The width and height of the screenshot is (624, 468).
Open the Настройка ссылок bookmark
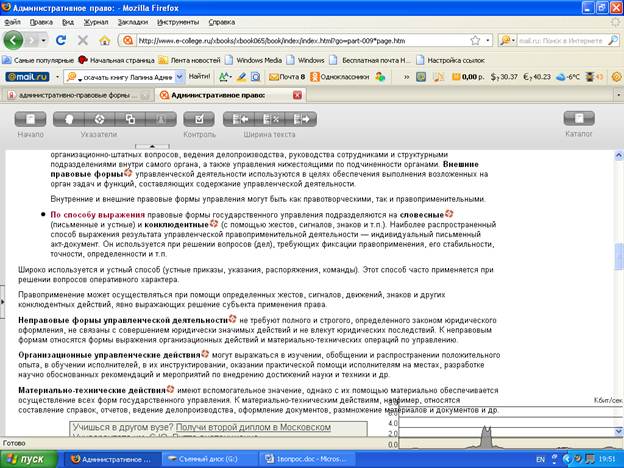(450, 60)
